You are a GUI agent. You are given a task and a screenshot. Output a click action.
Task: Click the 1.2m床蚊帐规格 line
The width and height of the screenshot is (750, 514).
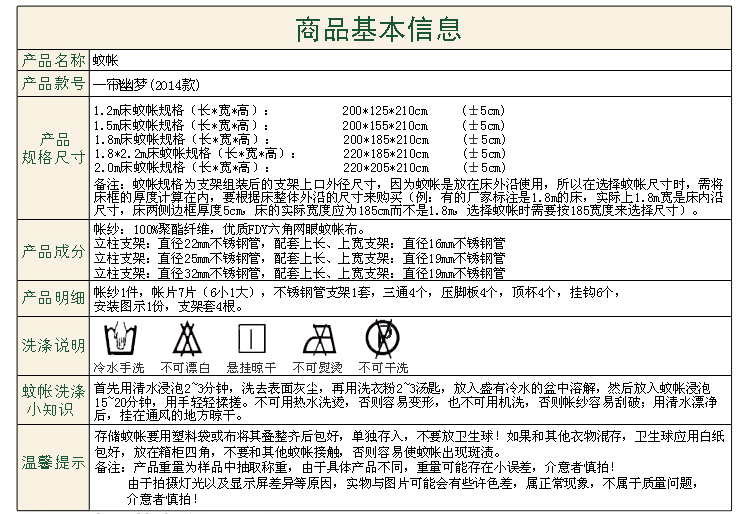(x=181, y=111)
